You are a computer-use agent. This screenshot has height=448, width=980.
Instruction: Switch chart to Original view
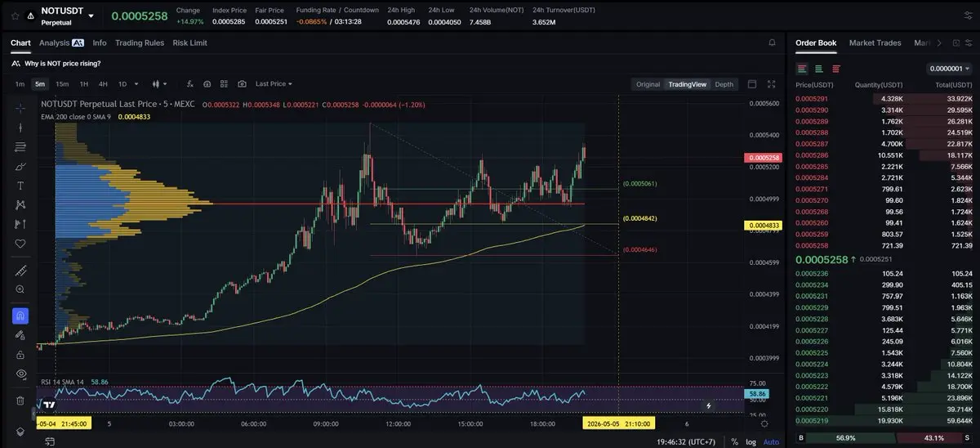point(648,84)
